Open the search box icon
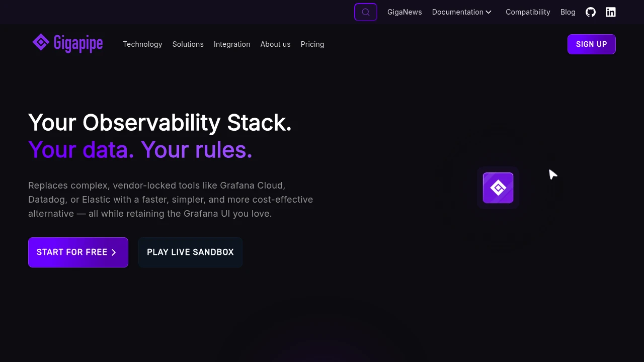Image resolution: width=644 pixels, height=362 pixels. pyautogui.click(x=366, y=12)
